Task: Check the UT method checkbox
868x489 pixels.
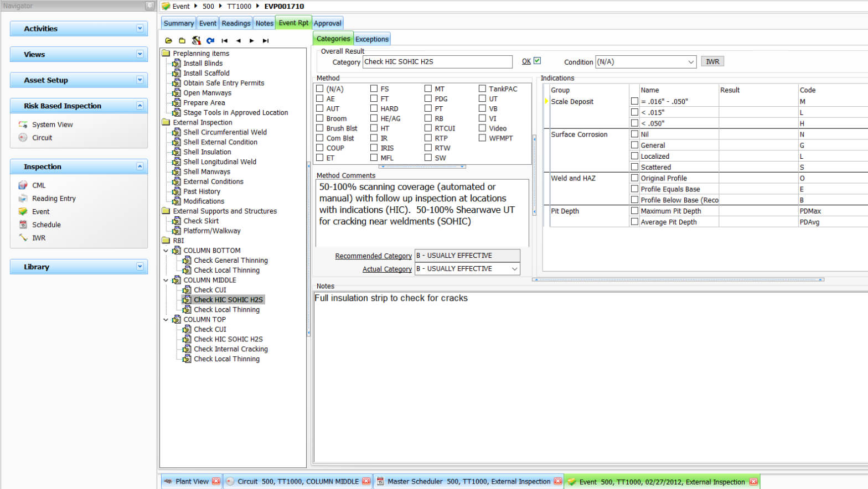Action: click(x=482, y=98)
